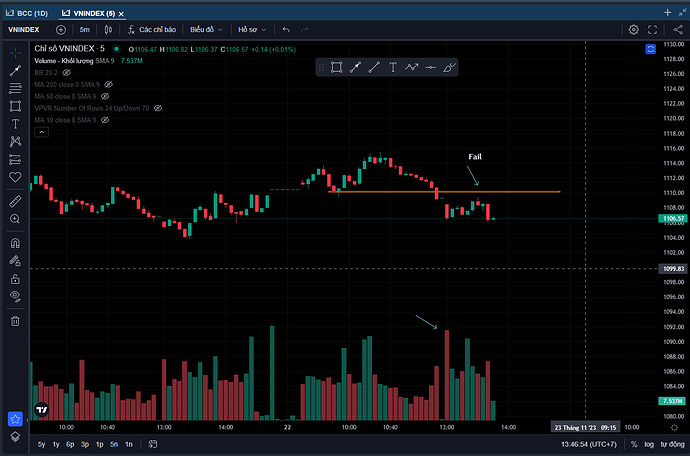Open the chart patterns tool
The height and width of the screenshot is (456, 690).
[x=15, y=141]
